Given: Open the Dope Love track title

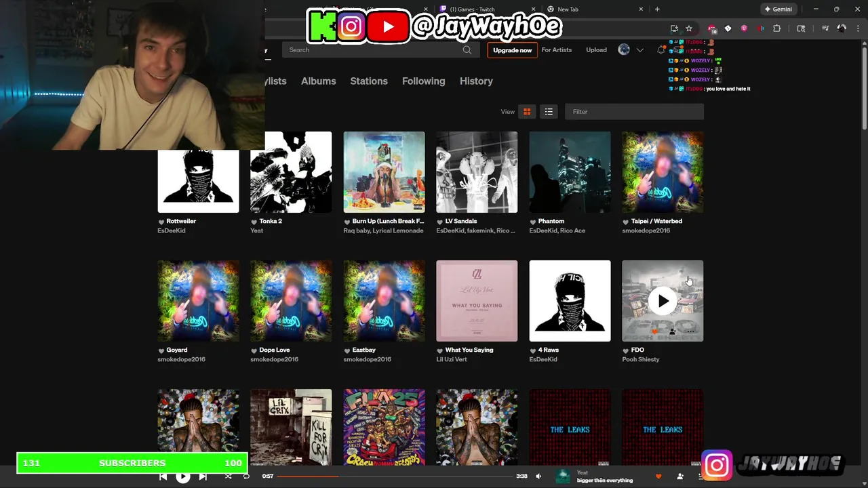Looking at the screenshot, I should click(274, 350).
